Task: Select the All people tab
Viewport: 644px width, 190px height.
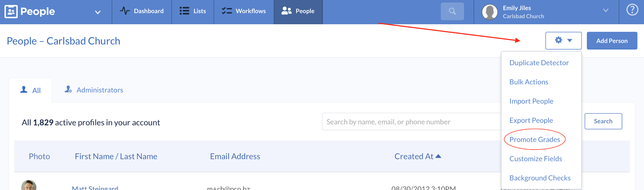Action: tap(31, 91)
